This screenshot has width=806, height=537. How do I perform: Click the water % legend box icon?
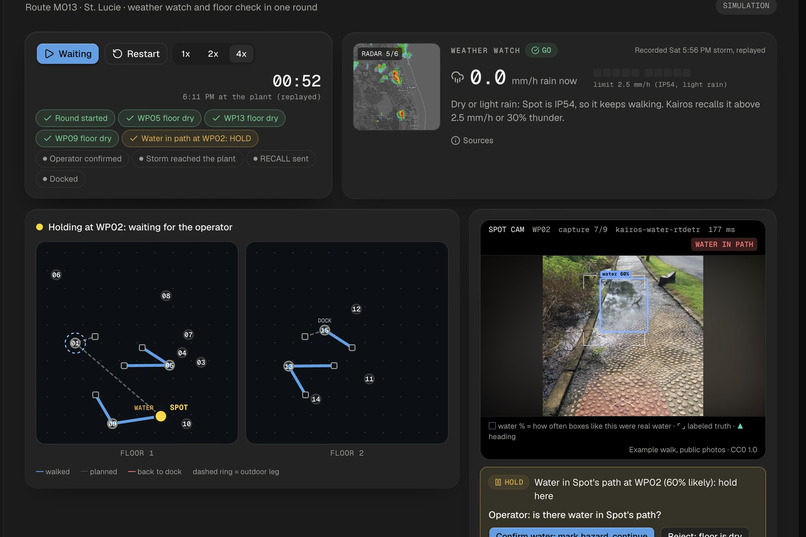pyautogui.click(x=492, y=426)
